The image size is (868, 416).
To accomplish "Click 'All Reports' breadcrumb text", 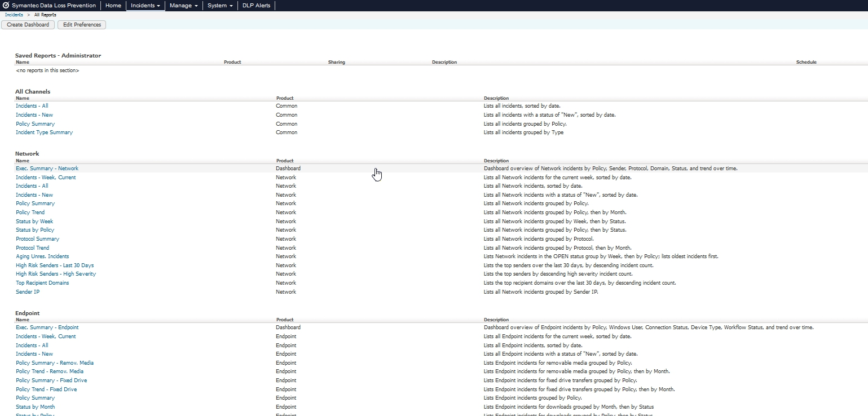I will click(x=45, y=15).
